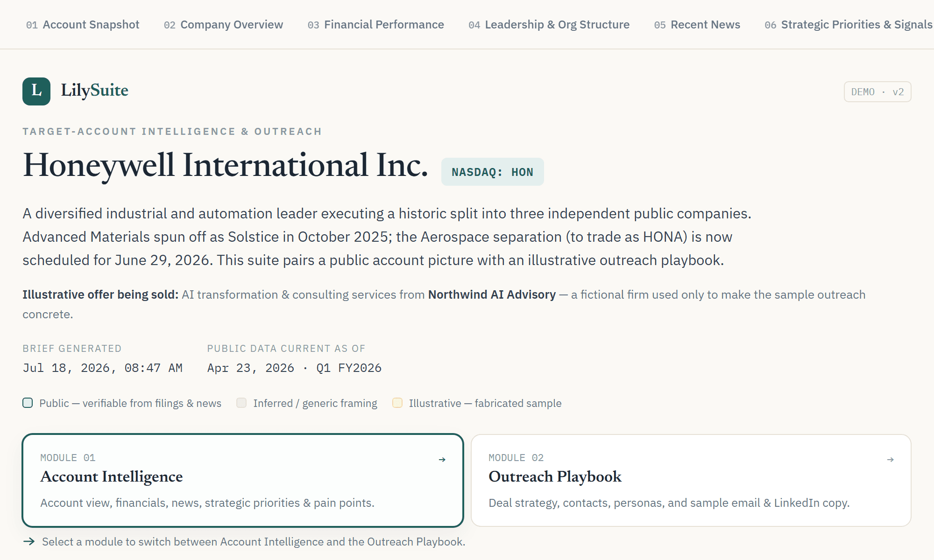
Task: Click 'Apr 23, 2026 · Q1 FY2026' value
Action: click(x=295, y=368)
